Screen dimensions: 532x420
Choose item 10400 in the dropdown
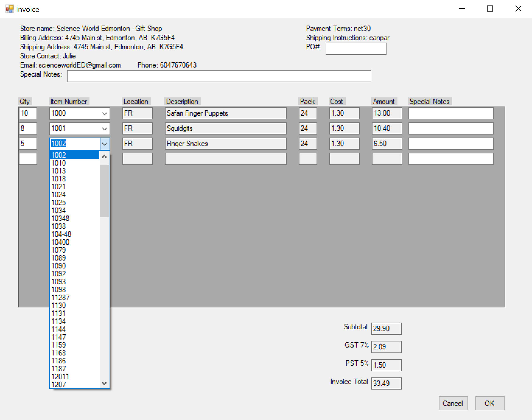point(75,242)
